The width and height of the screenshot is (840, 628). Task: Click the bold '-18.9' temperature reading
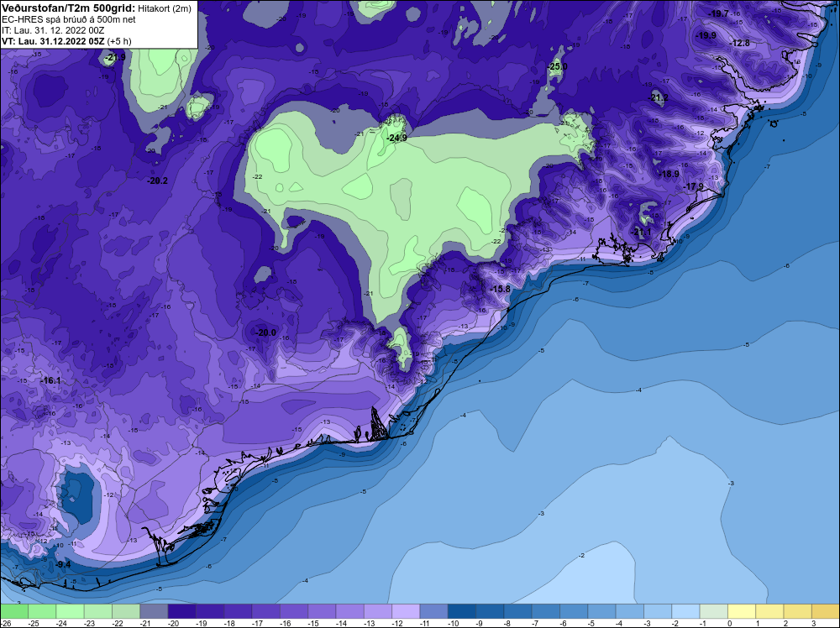point(669,174)
